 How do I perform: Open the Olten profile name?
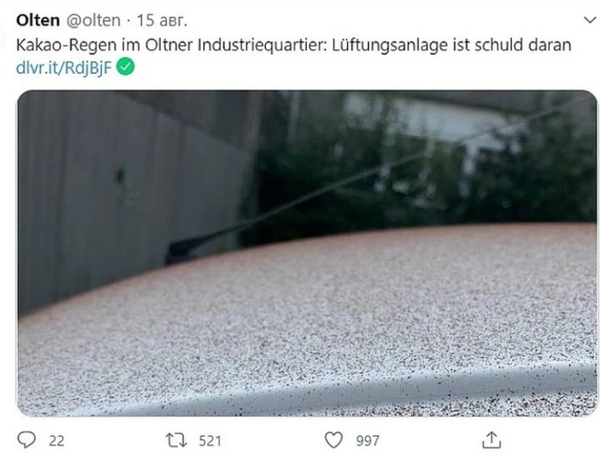coord(38,20)
